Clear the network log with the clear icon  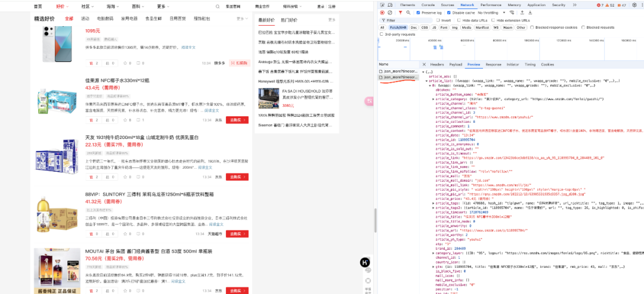click(390, 13)
